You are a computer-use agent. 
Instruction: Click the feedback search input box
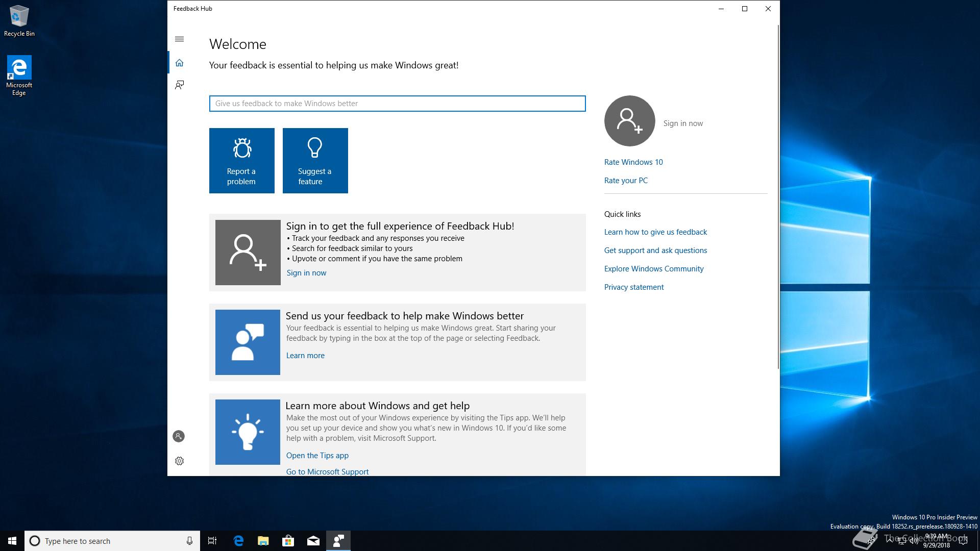click(x=397, y=104)
